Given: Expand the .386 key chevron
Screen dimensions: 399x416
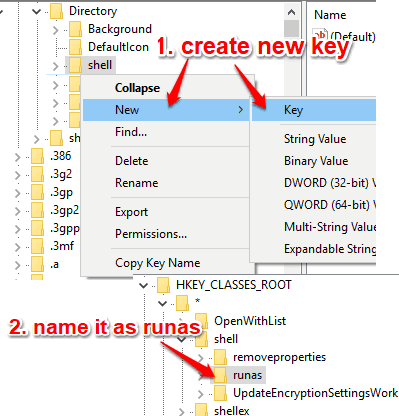Looking at the screenshot, I should pyautogui.click(x=18, y=157).
